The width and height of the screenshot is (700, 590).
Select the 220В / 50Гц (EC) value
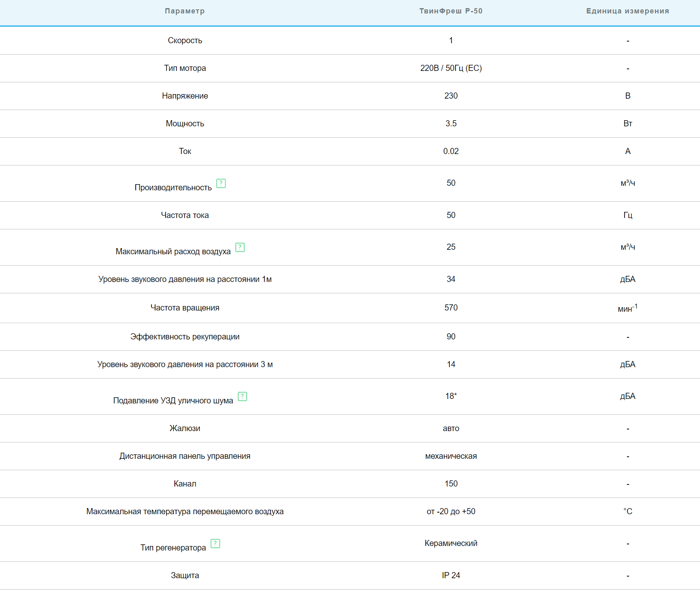tap(451, 68)
